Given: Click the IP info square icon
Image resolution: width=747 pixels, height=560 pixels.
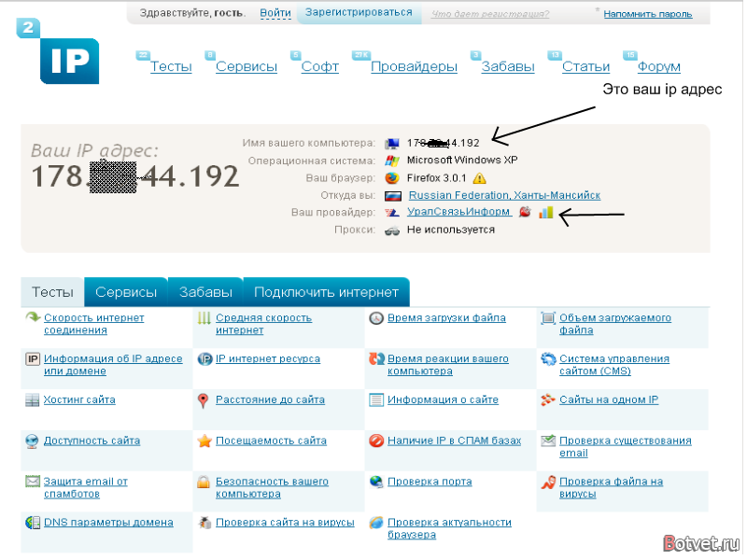Looking at the screenshot, I should tap(33, 359).
